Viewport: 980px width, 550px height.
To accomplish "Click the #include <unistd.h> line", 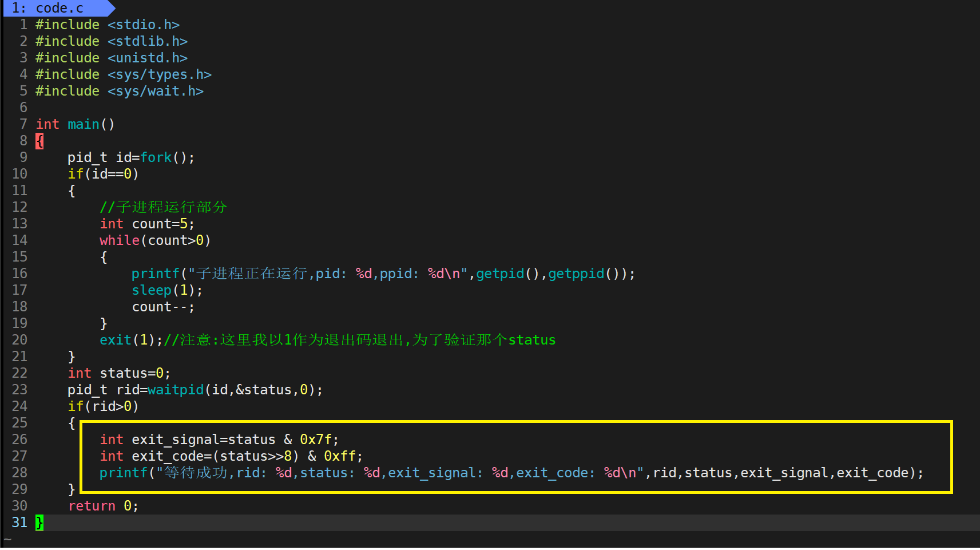I will [112, 58].
